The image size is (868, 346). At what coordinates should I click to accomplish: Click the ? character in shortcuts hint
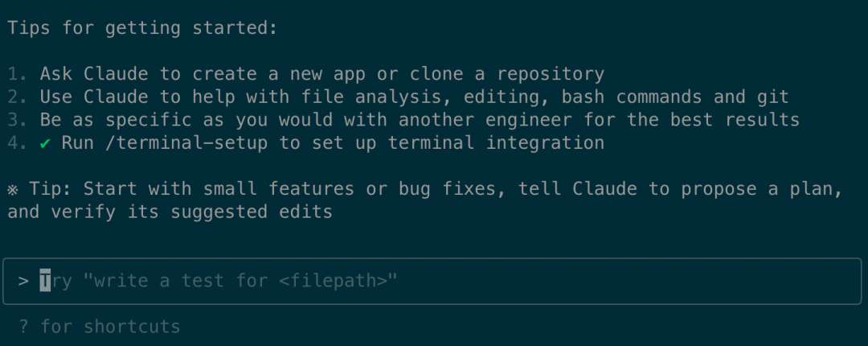(x=23, y=326)
